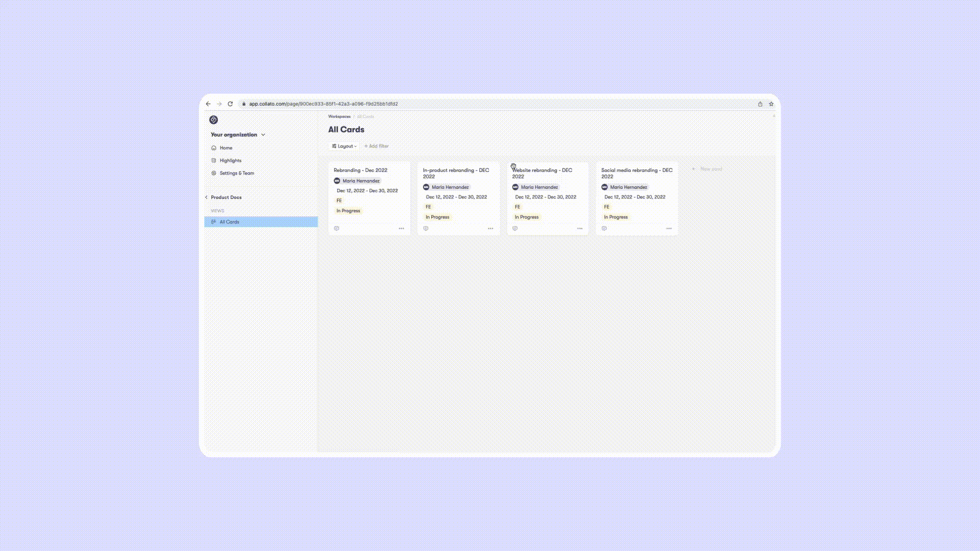Select the All Cards view
The width and height of the screenshot is (980, 551).
tap(229, 222)
